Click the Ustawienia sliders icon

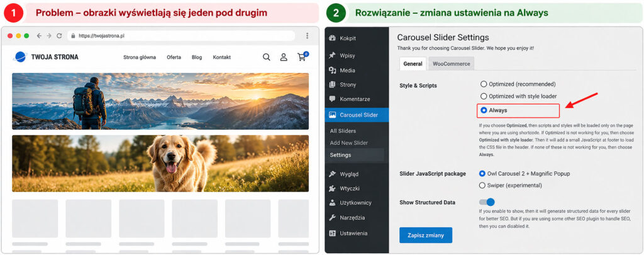[x=333, y=233]
